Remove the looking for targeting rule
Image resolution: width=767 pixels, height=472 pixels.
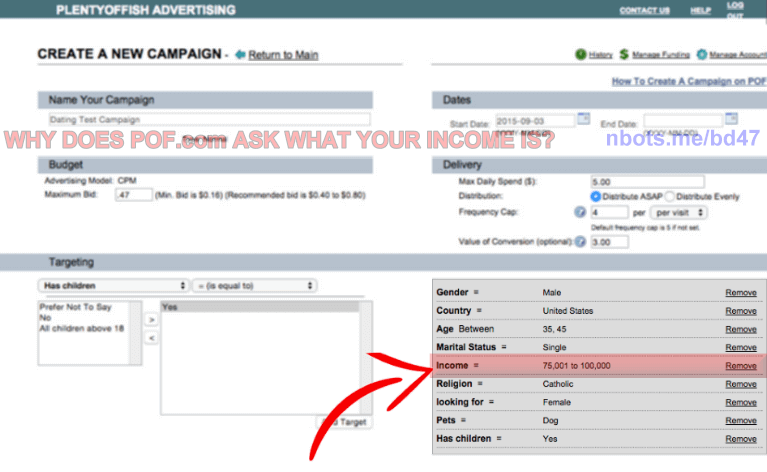(x=741, y=403)
